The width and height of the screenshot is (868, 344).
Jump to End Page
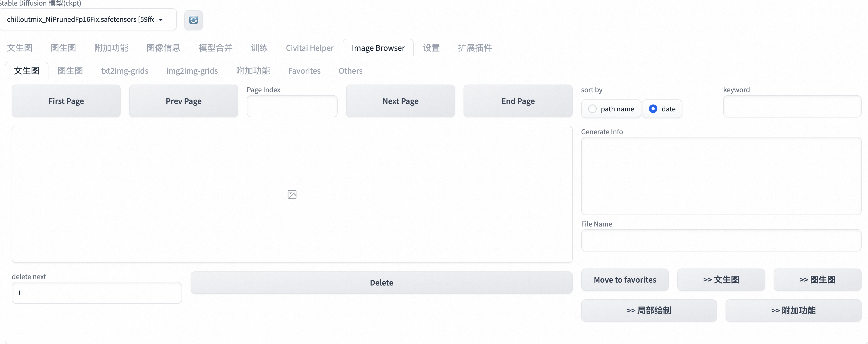click(x=518, y=101)
